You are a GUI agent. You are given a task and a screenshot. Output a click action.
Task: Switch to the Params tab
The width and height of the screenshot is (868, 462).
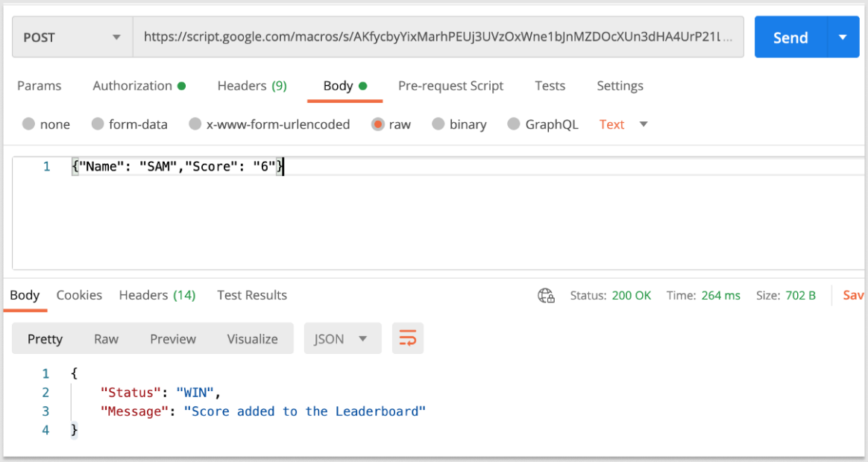(x=40, y=86)
